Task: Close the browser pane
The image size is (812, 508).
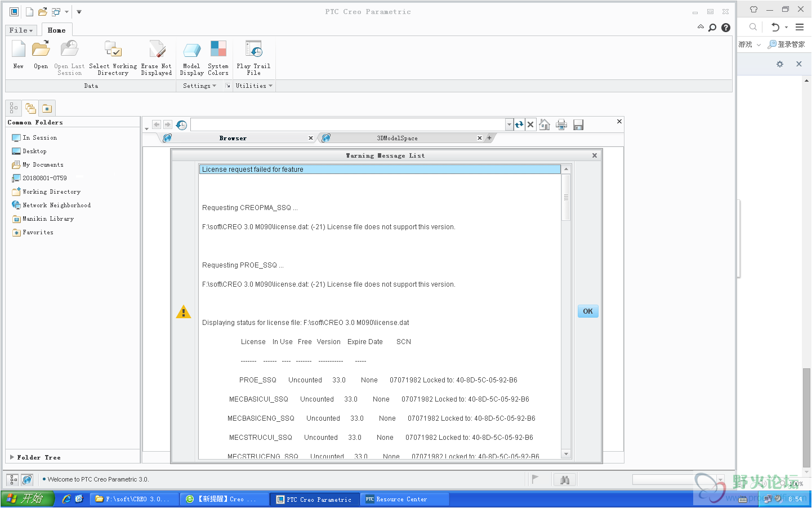Action: (619, 121)
